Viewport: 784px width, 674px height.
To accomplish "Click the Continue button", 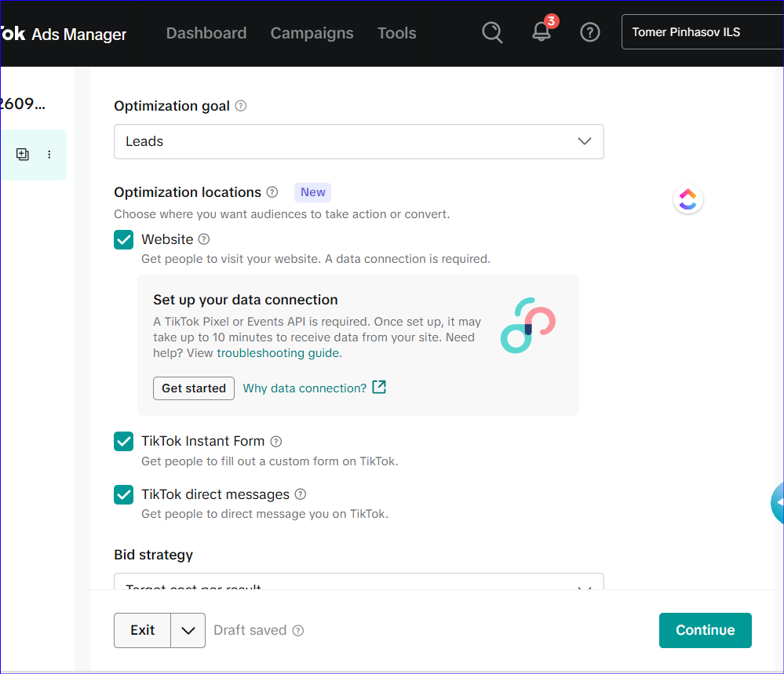I will 705,630.
